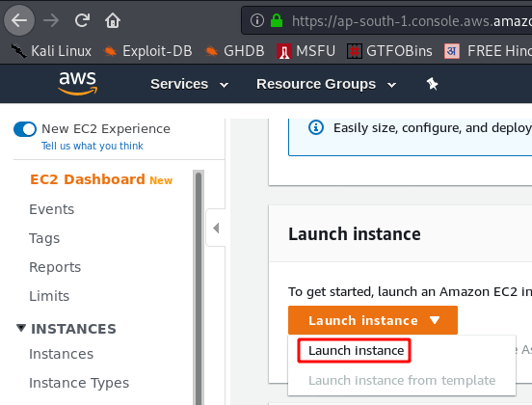Open the FREE Hindi bookmark
The image size is (532, 405).
(488, 51)
